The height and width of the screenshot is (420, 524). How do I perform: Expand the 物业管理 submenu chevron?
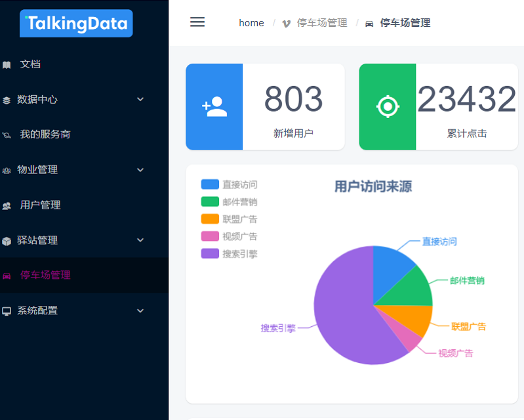[140, 170]
